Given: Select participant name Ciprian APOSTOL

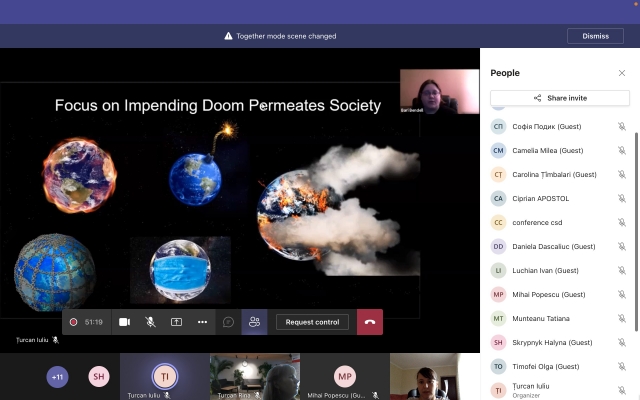Looking at the screenshot, I should point(540,198).
